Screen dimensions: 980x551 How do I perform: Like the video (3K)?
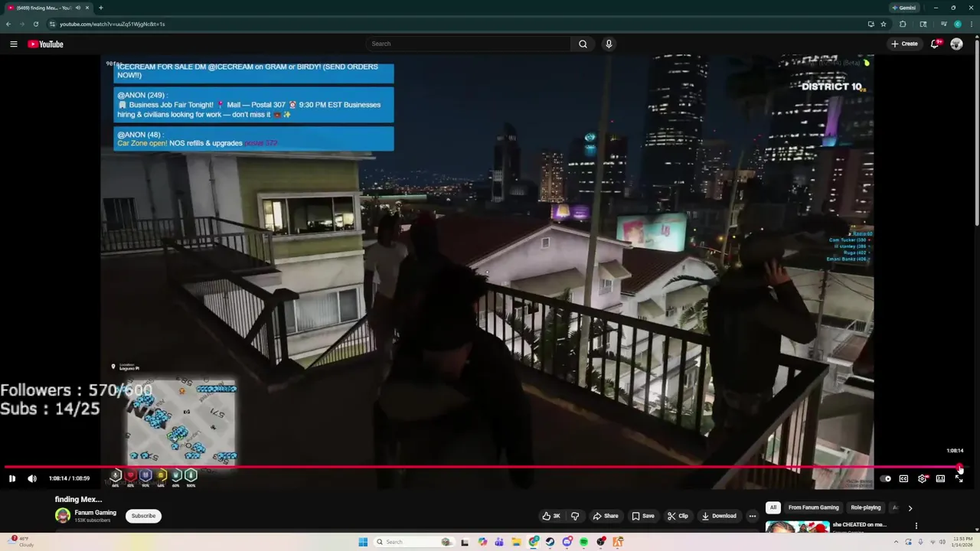[551, 516]
